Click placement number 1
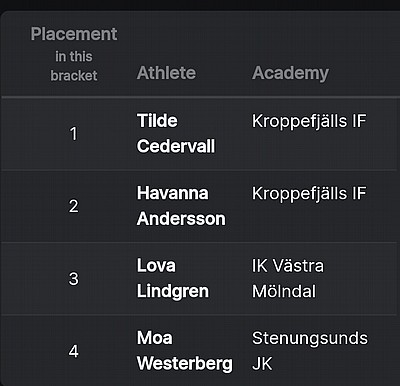This screenshot has width=400, height=386. 74,134
